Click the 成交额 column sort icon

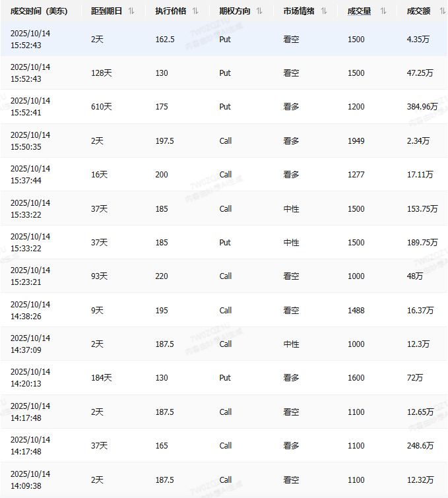point(443,11)
